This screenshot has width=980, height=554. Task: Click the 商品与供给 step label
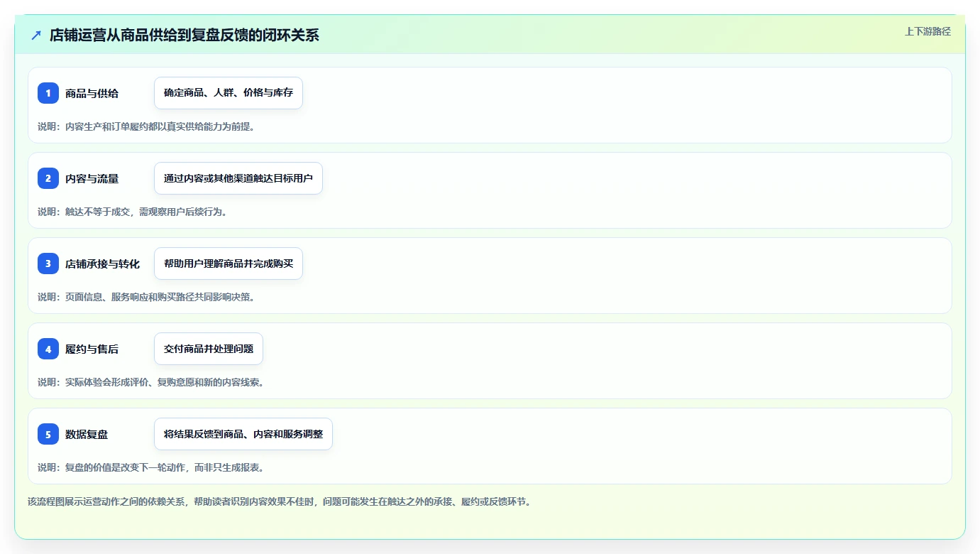pos(92,93)
